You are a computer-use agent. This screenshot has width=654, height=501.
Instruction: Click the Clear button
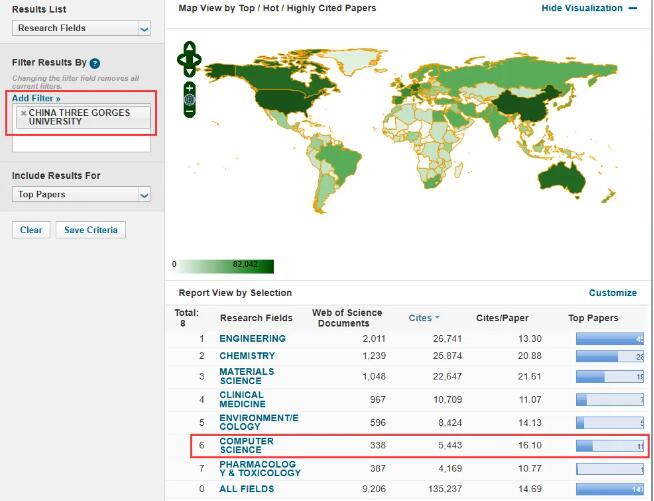[x=31, y=230]
